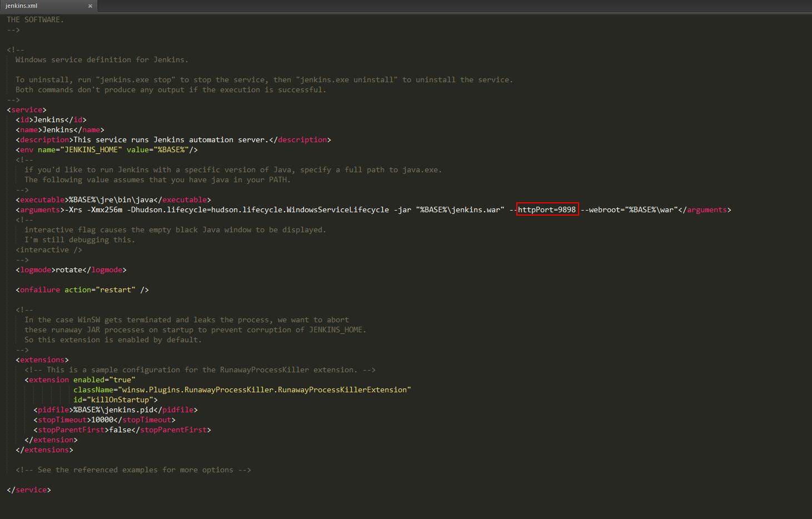Viewport: 812px width, 519px height.
Task: Click the --webroot="%BASE%\war" argument
Action: [x=629, y=209]
